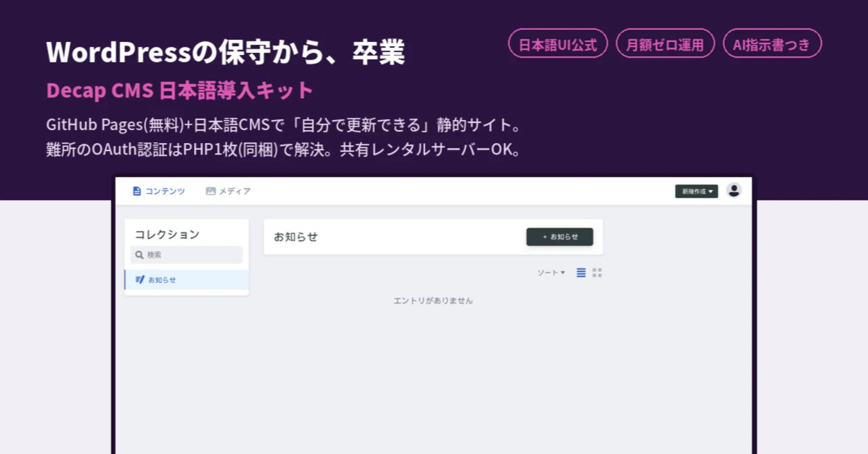Click the 月額ゼロ運用 badge

click(x=665, y=43)
